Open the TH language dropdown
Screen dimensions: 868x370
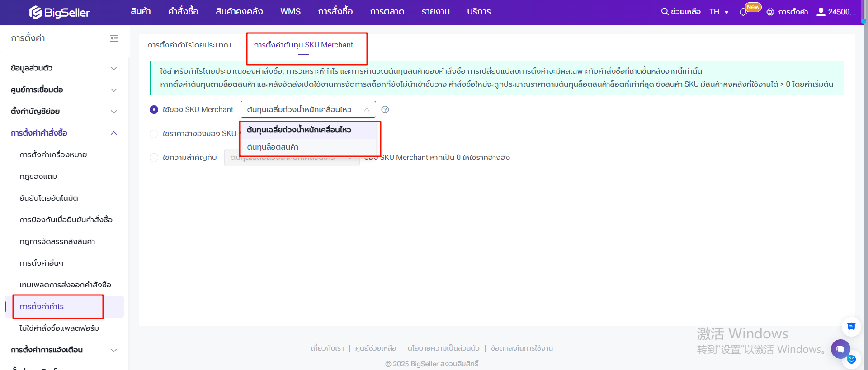719,12
